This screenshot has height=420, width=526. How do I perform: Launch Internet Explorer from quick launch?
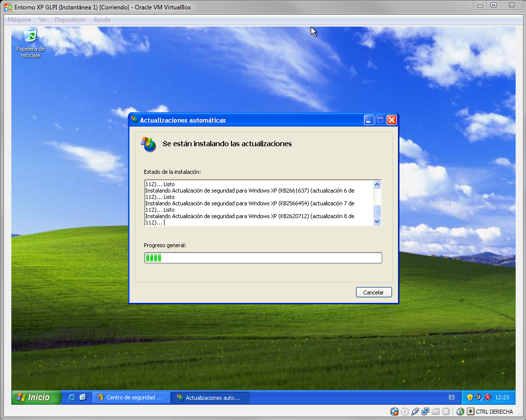click(x=71, y=397)
